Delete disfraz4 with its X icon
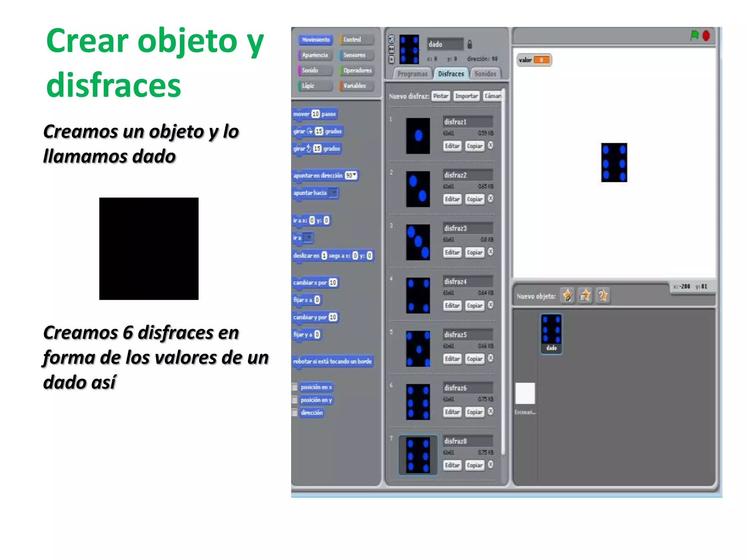747x560 pixels. (x=491, y=305)
